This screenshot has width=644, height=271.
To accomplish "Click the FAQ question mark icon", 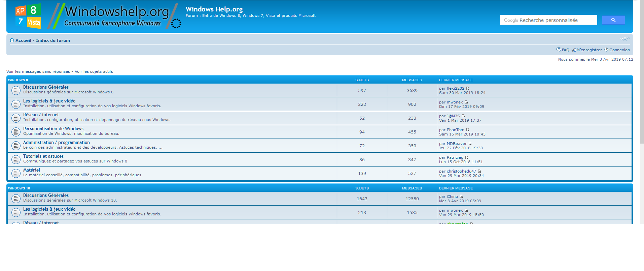I will 559,50.
